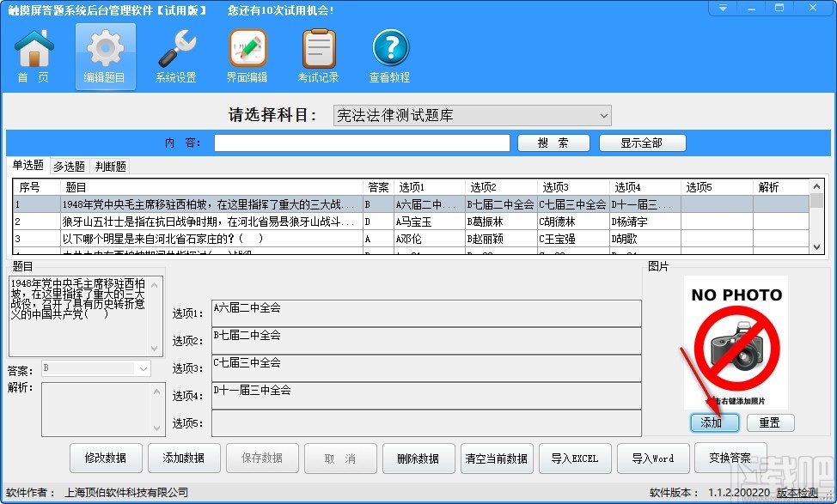
Task: Switch to the 判断题 tab
Action: (x=109, y=166)
